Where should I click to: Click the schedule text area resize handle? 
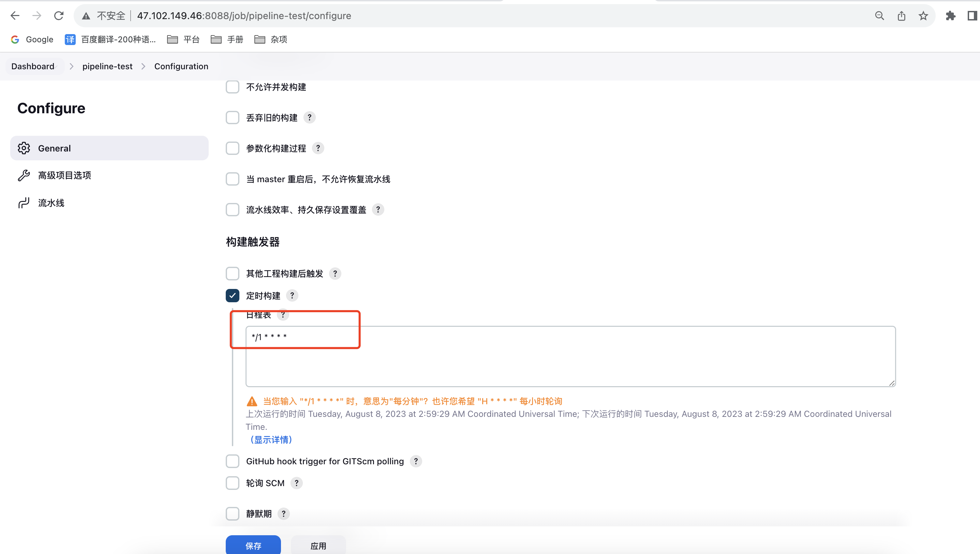(x=892, y=383)
